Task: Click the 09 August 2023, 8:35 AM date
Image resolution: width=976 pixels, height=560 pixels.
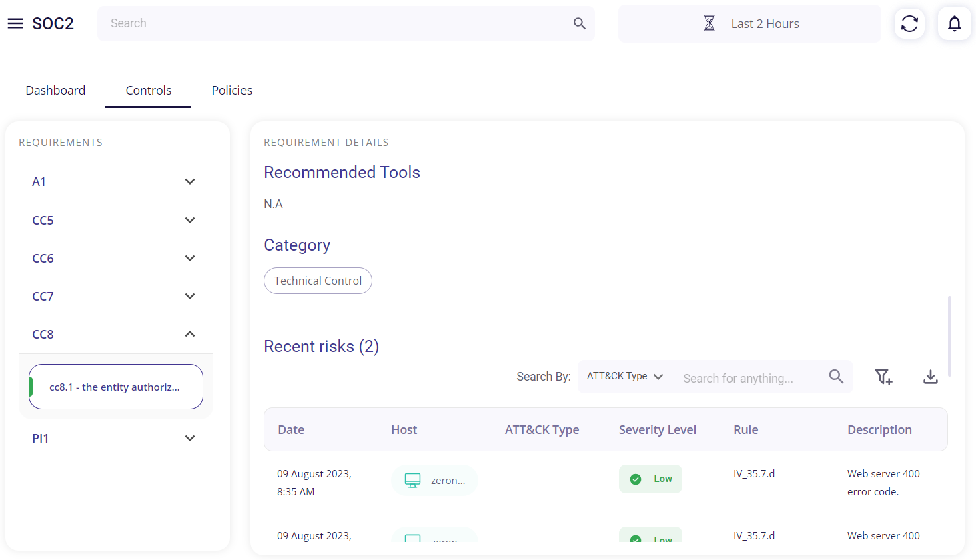Action: click(314, 483)
